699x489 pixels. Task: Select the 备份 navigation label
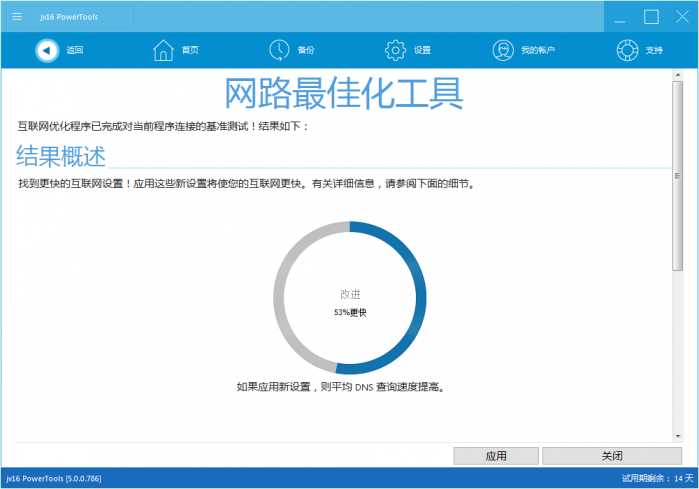(x=306, y=50)
